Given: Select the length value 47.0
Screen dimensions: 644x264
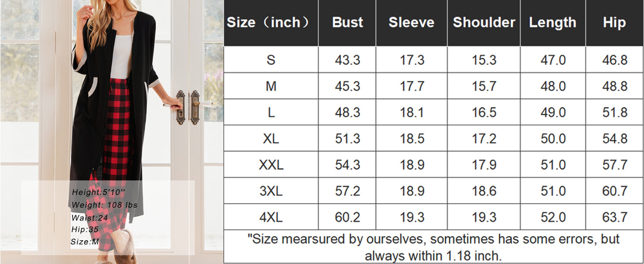Looking at the screenshot, I should (553, 60).
